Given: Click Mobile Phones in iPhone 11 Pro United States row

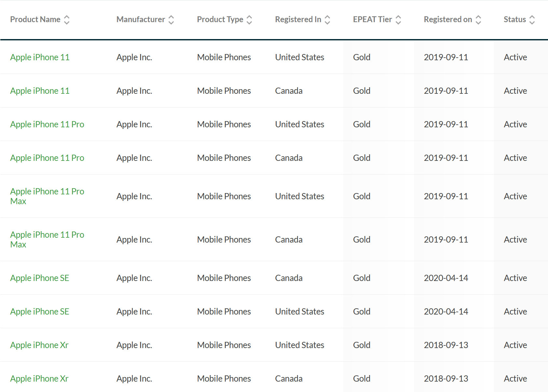Looking at the screenshot, I should (224, 124).
